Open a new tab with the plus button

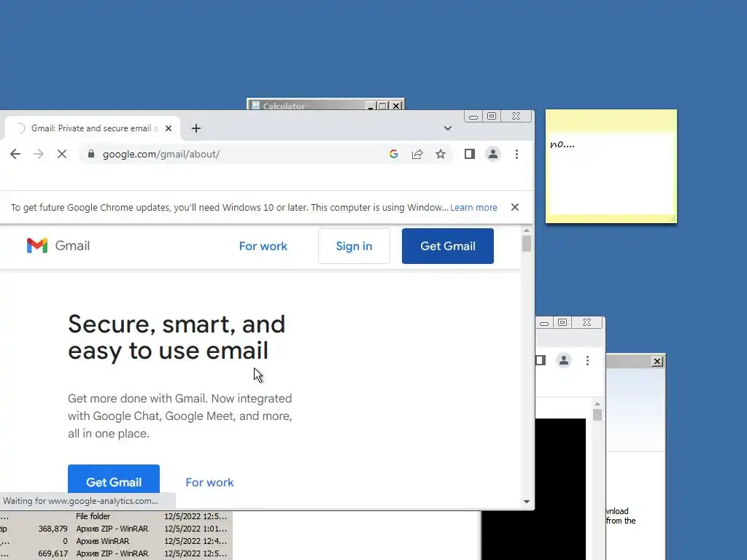pos(196,128)
